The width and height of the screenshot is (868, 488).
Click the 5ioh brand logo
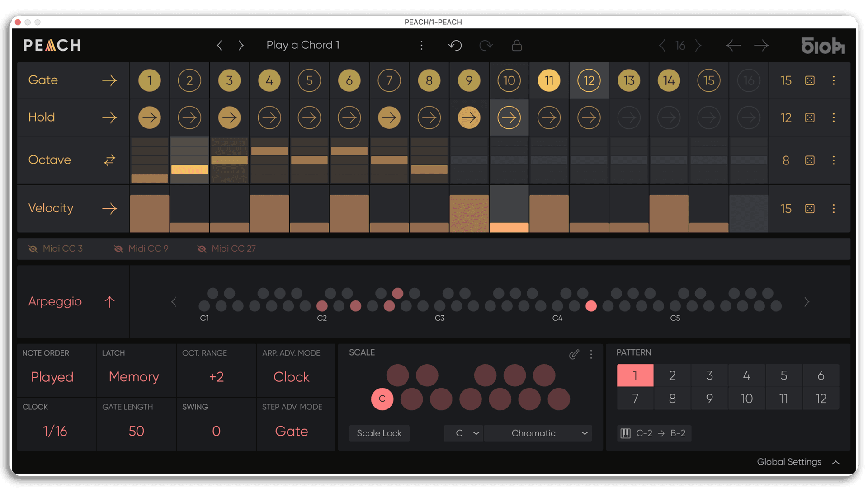[823, 45]
